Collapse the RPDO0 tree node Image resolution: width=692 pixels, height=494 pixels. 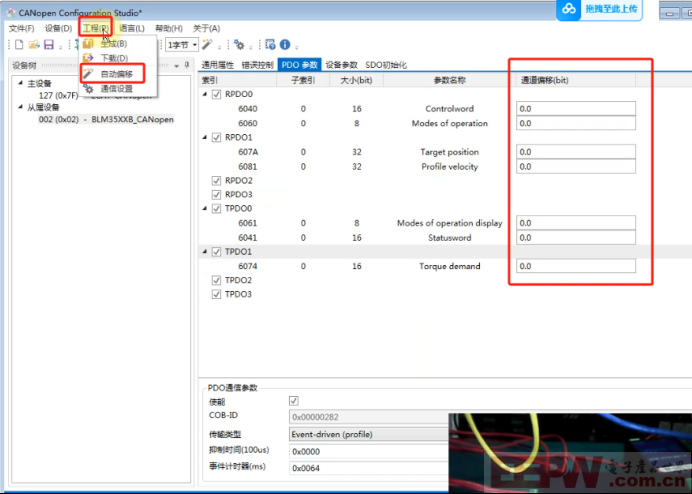pos(205,94)
